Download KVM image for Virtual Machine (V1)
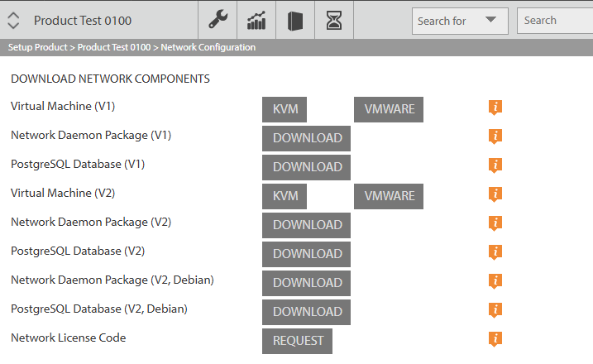This screenshot has height=364, width=593. click(x=285, y=109)
